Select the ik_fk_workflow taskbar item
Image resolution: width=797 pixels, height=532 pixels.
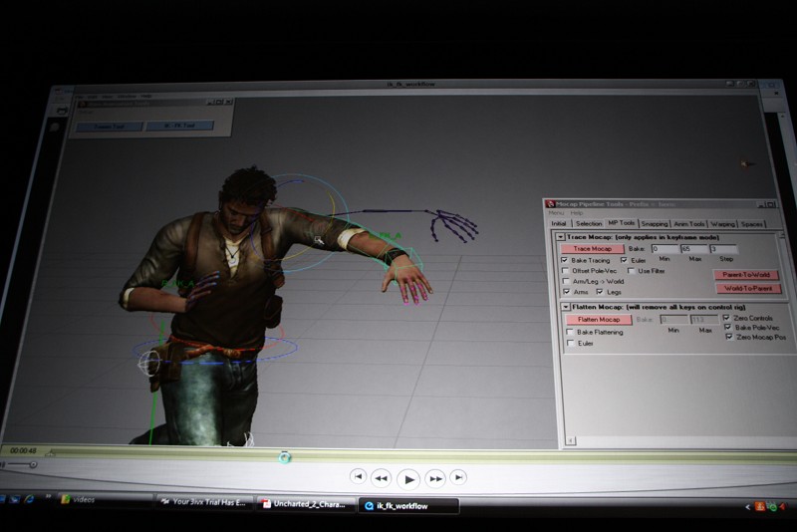409,506
